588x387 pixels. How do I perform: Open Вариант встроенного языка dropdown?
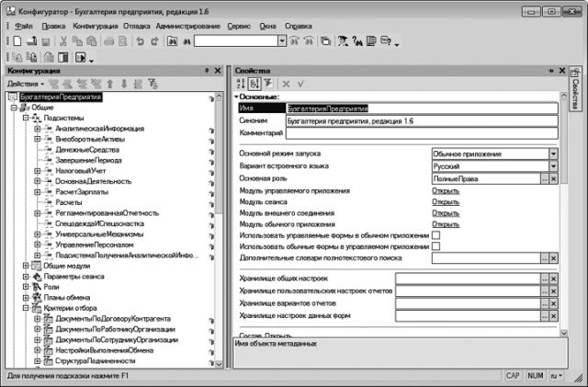point(554,166)
